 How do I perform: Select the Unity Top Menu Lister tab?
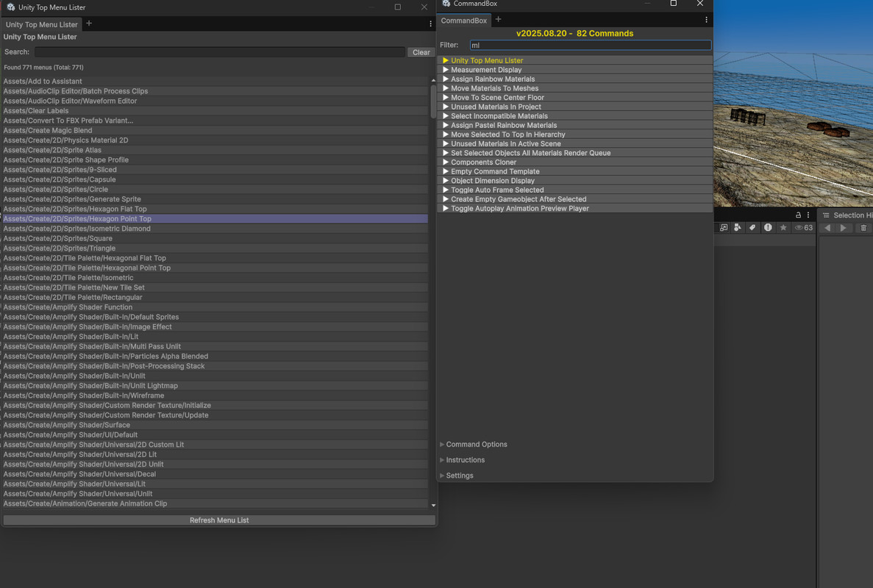coord(42,24)
